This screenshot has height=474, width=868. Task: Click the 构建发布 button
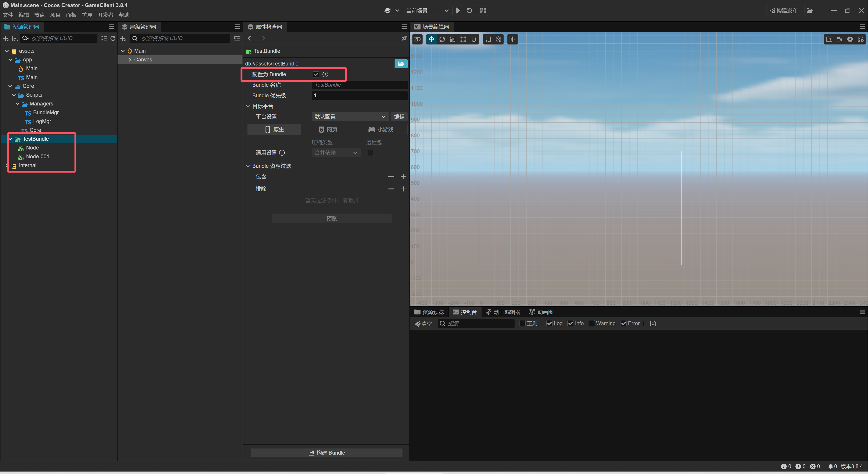point(783,10)
